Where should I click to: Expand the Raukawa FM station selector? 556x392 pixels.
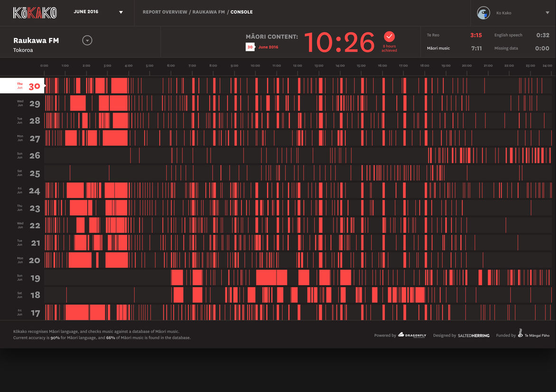coord(87,40)
